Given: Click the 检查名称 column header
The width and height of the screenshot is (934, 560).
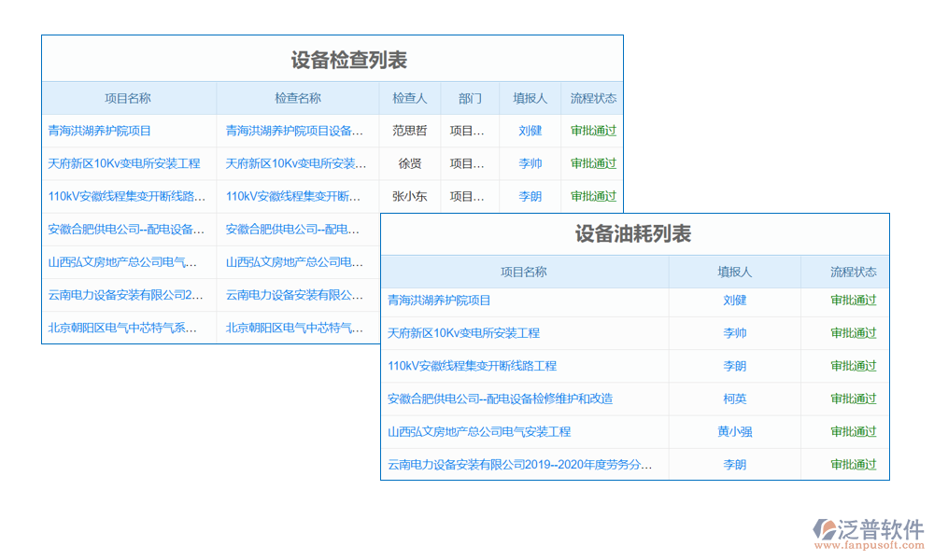Looking at the screenshot, I should tap(297, 98).
